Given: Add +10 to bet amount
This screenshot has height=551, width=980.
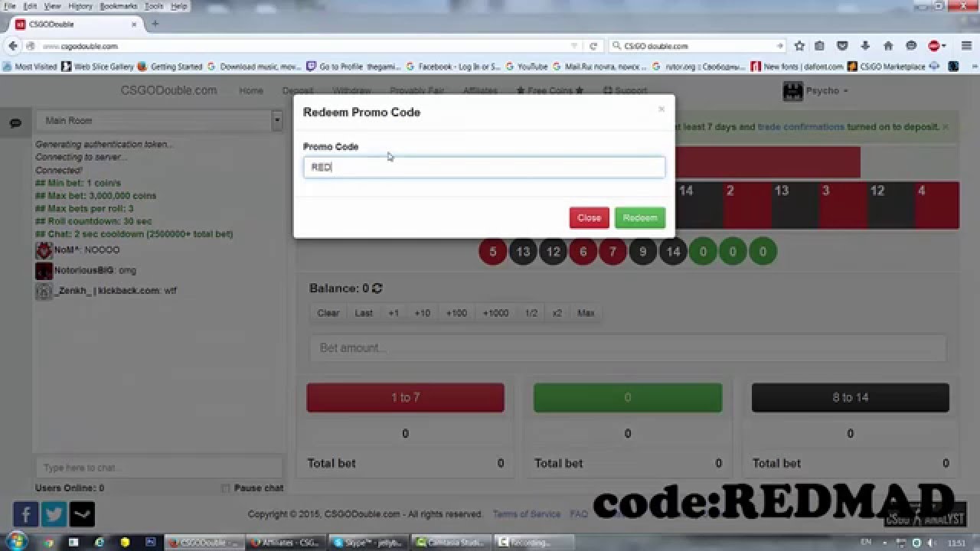Looking at the screenshot, I should (422, 313).
